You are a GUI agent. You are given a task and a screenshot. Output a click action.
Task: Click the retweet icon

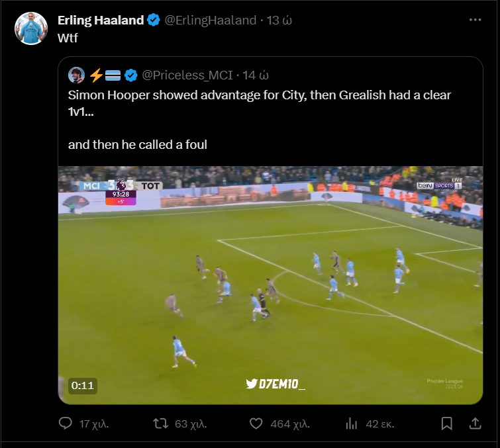160,424
